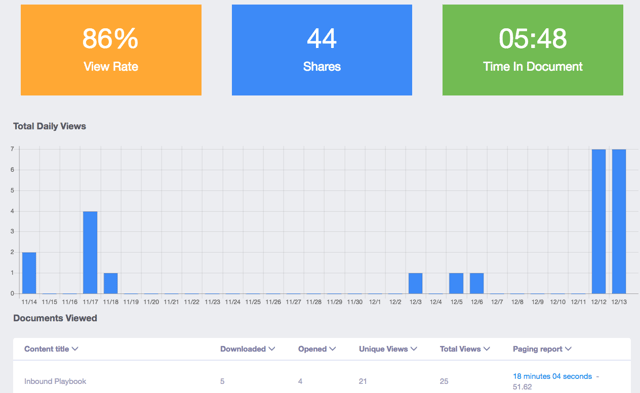Click the 11/18 bar in the chart
The width and height of the screenshot is (640, 393).
click(111, 283)
